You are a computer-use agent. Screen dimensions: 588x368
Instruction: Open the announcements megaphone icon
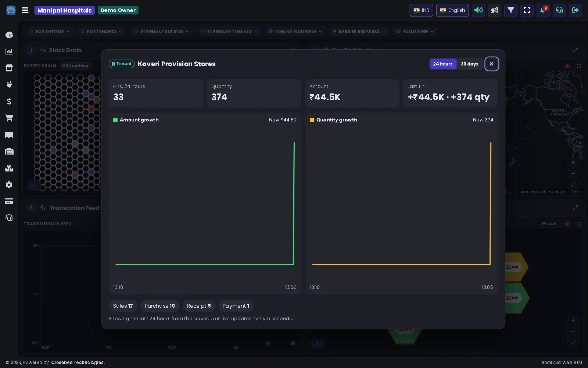pos(495,10)
